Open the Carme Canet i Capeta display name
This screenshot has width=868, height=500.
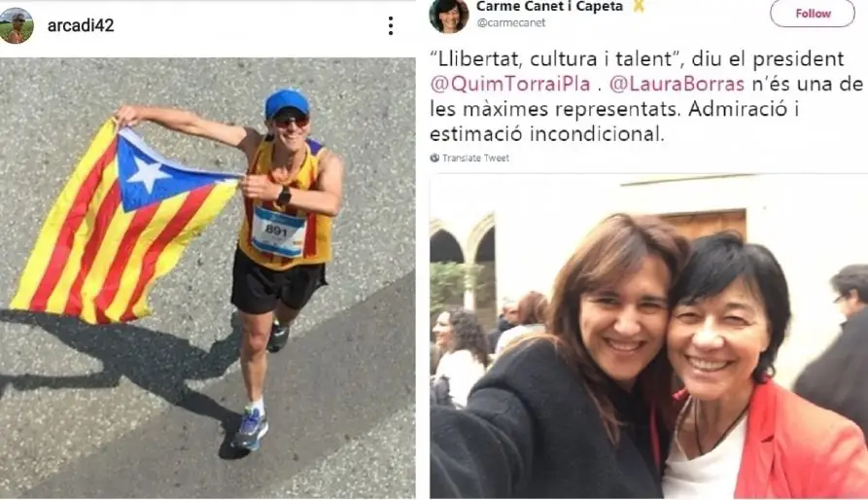pos(549,6)
